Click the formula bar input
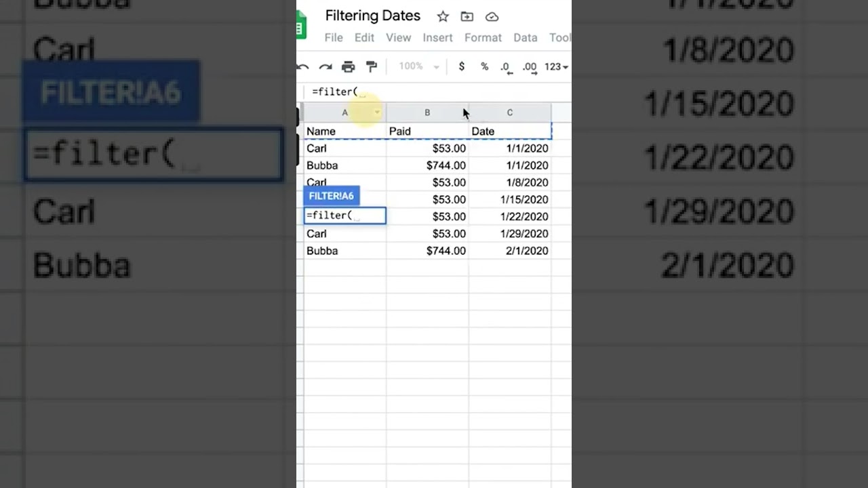The image size is (868, 488). pos(434,91)
